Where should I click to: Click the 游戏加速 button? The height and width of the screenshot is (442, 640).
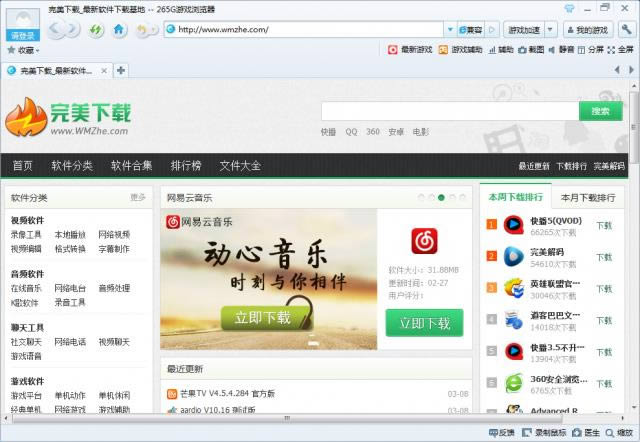click(524, 30)
